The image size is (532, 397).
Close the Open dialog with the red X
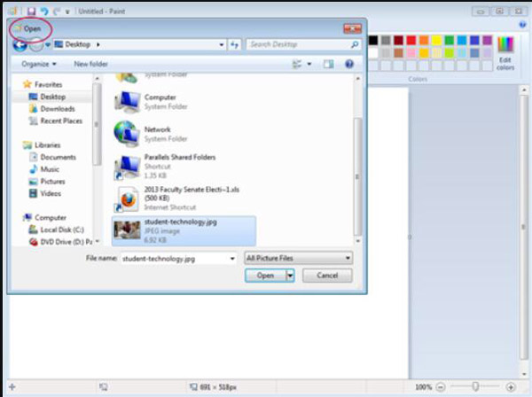[352, 29]
